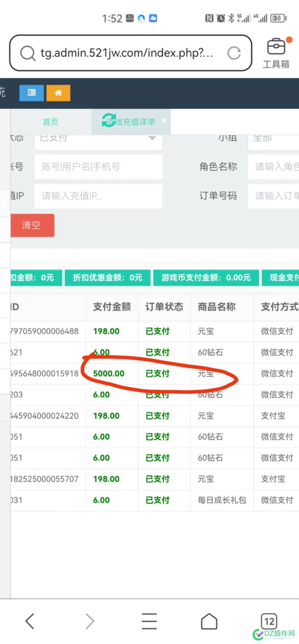This screenshot has width=299, height=644.
Task: Tap the alarm icon in status bar
Action: [x=221, y=18]
